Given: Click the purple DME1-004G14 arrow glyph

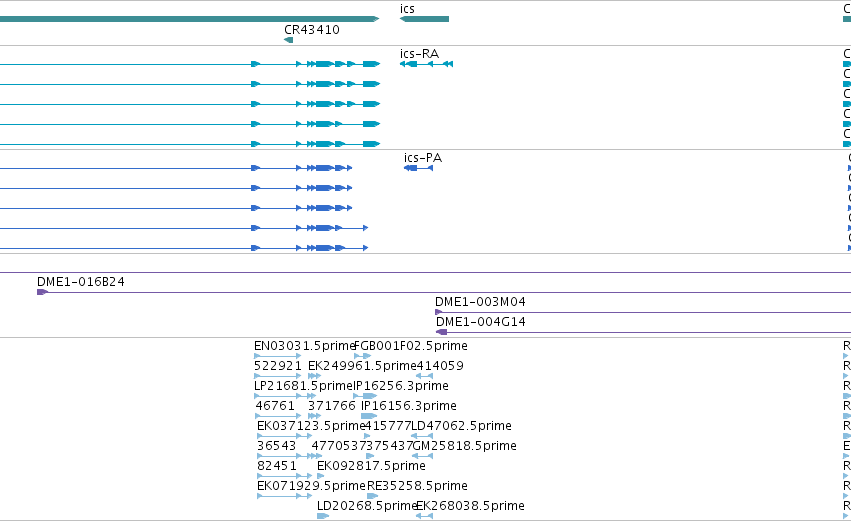Looking at the screenshot, I should (442, 332).
